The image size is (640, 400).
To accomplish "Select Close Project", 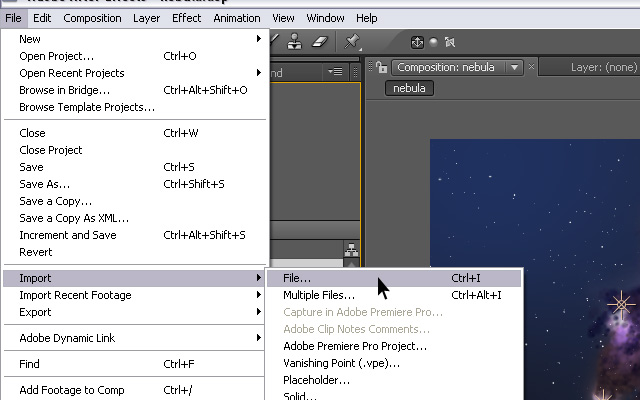I will click(x=135, y=150).
